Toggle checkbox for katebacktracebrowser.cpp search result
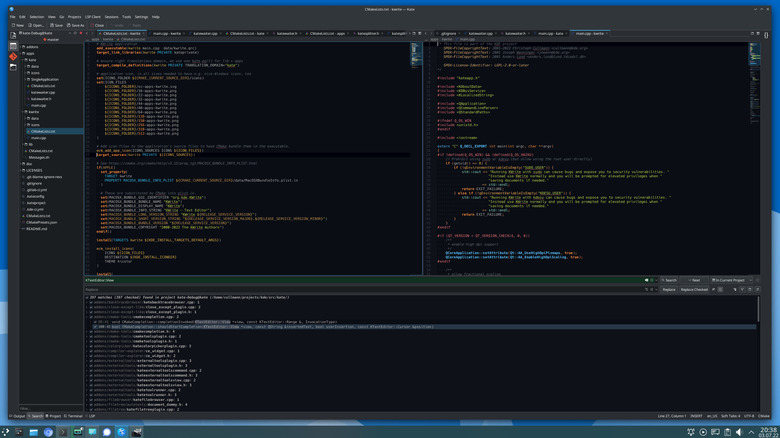Screen dimensions: 780x438 pyautogui.click(x=89, y=302)
